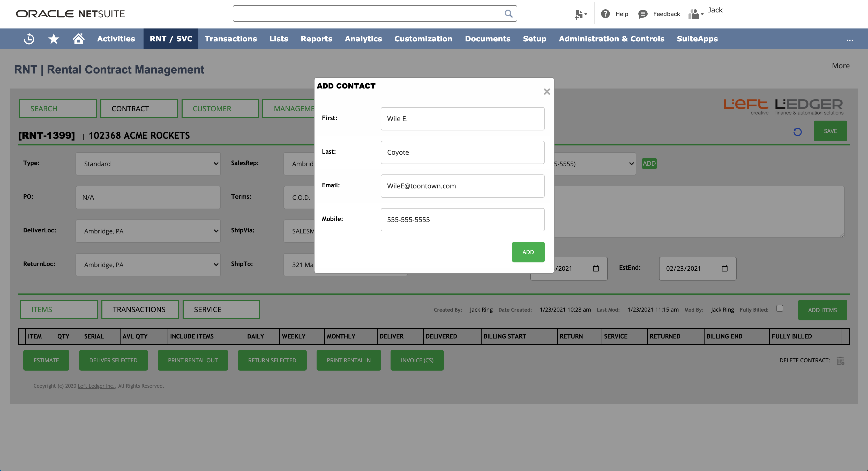
Task: Click the PO field showing N/A
Action: tap(148, 197)
